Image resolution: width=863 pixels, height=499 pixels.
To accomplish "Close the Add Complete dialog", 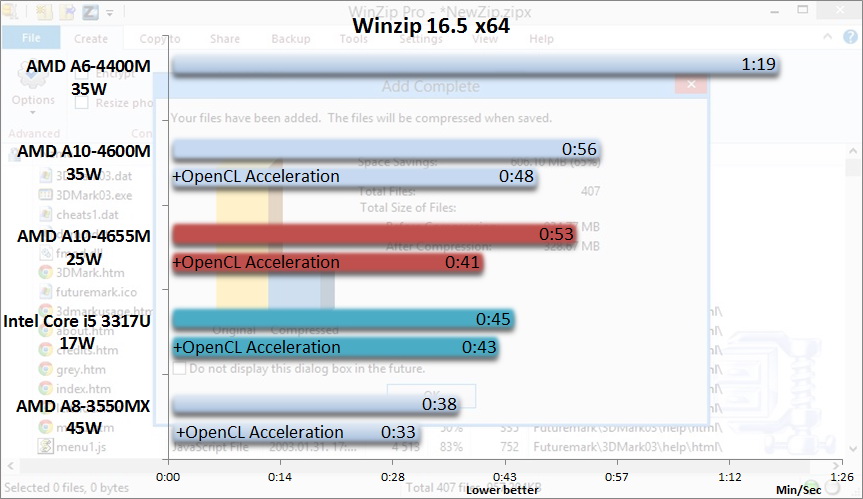I will point(691,84).
